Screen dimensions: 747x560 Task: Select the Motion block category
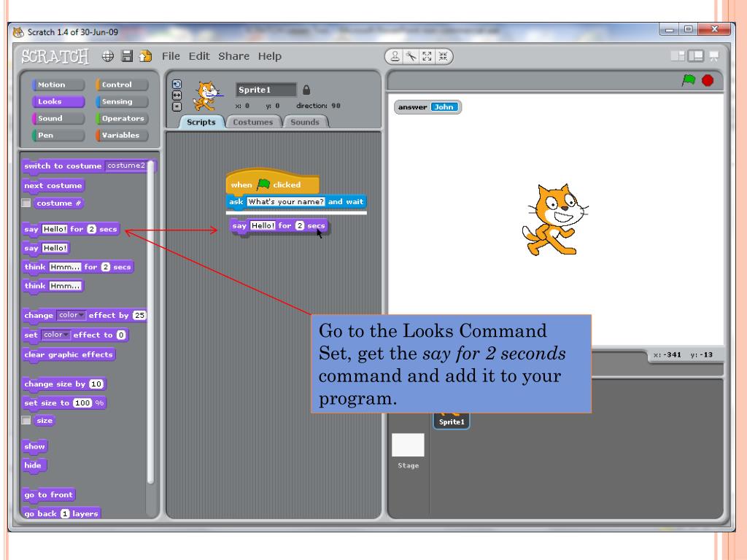coord(58,85)
